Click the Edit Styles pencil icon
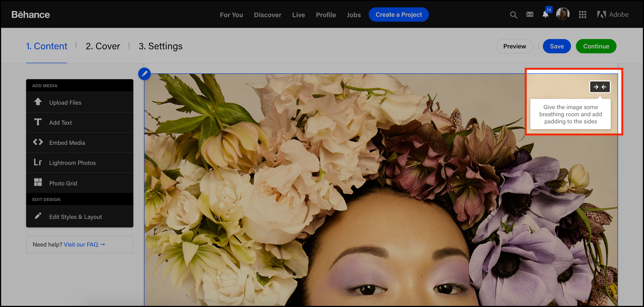Screen dimensions: 644x307 coord(38,216)
